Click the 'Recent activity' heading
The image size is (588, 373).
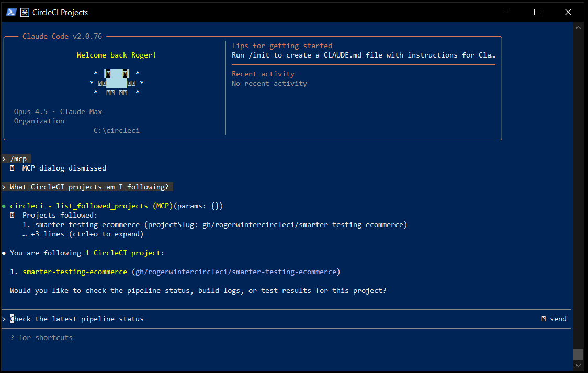click(263, 74)
